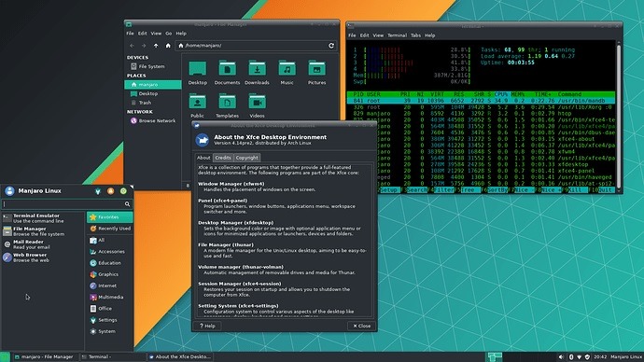Select the Office category

tap(109, 309)
